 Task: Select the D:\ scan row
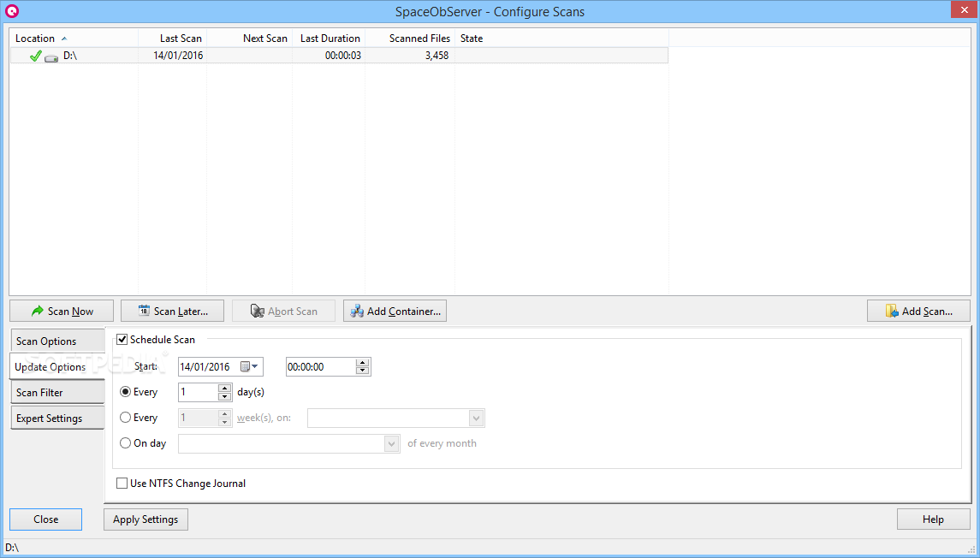tap(340, 56)
